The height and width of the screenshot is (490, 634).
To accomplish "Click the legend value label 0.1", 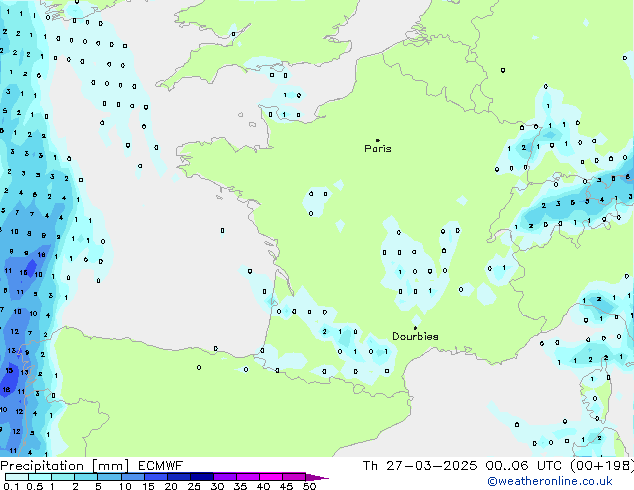I will coord(11,486).
